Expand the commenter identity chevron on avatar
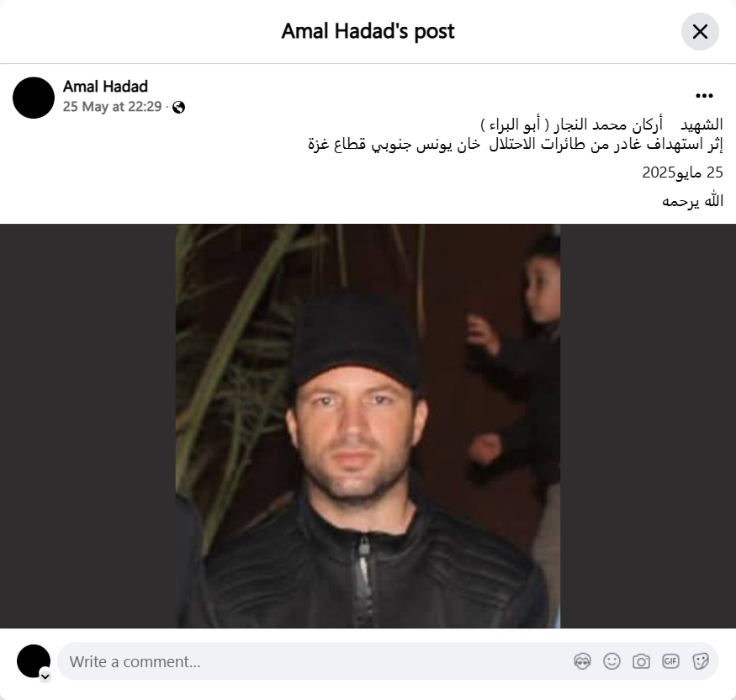 coord(45,676)
